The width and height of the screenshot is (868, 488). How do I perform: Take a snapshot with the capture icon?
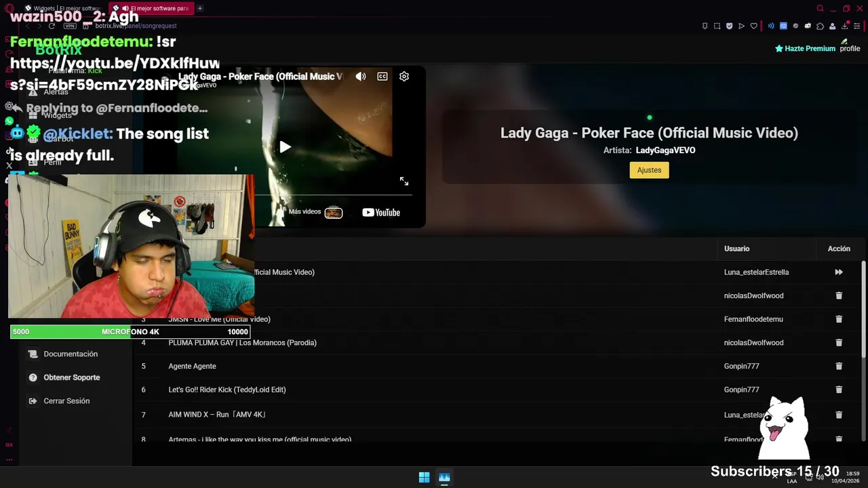point(717,26)
